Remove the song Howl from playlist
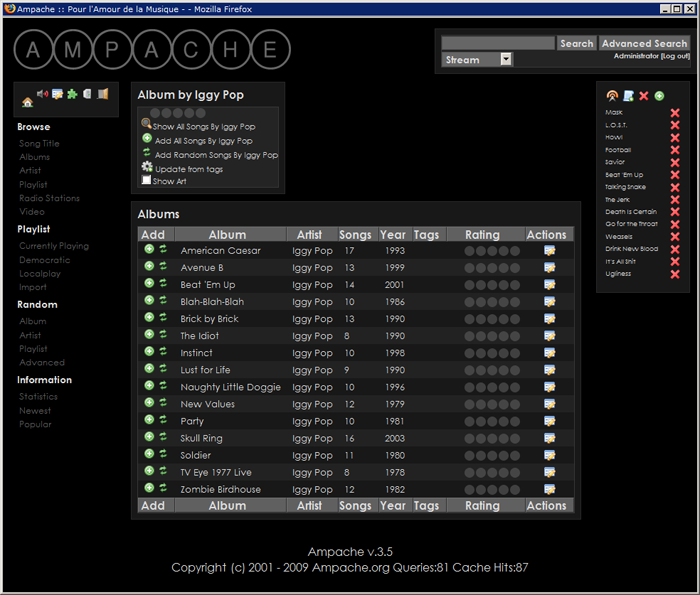Image resolution: width=700 pixels, height=595 pixels. (675, 138)
